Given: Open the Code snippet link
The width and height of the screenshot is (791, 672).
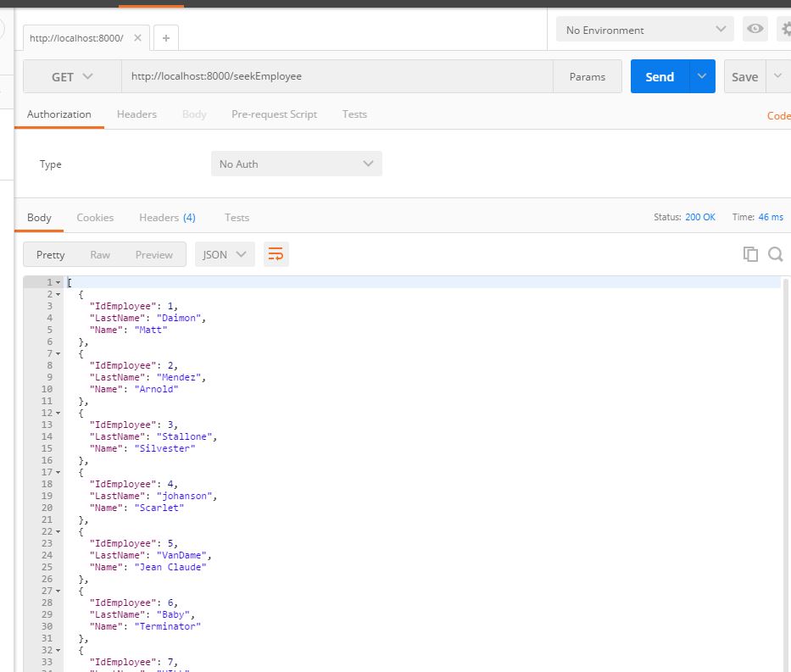Looking at the screenshot, I should pos(778,115).
